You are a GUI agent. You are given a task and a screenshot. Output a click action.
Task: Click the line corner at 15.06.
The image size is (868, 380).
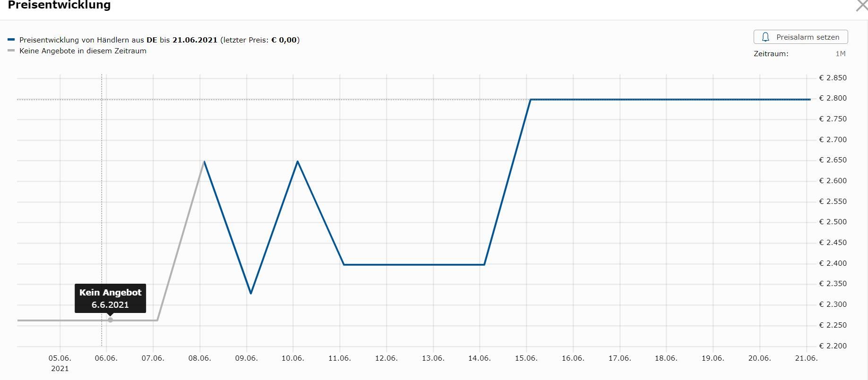531,100
